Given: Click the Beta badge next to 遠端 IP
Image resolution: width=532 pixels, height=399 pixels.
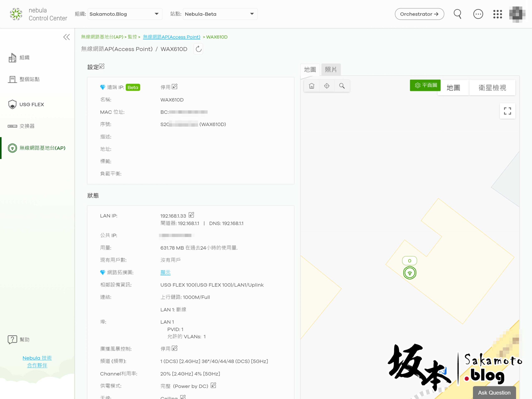Looking at the screenshot, I should click(133, 87).
